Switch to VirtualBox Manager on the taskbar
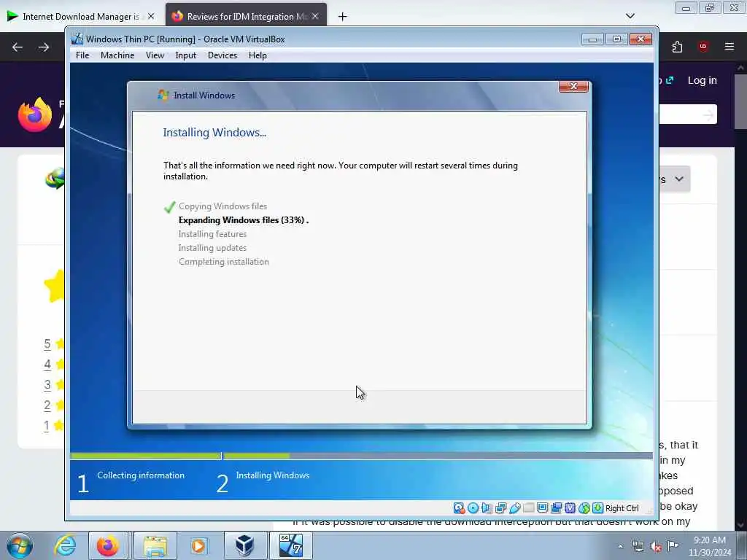 (245, 545)
